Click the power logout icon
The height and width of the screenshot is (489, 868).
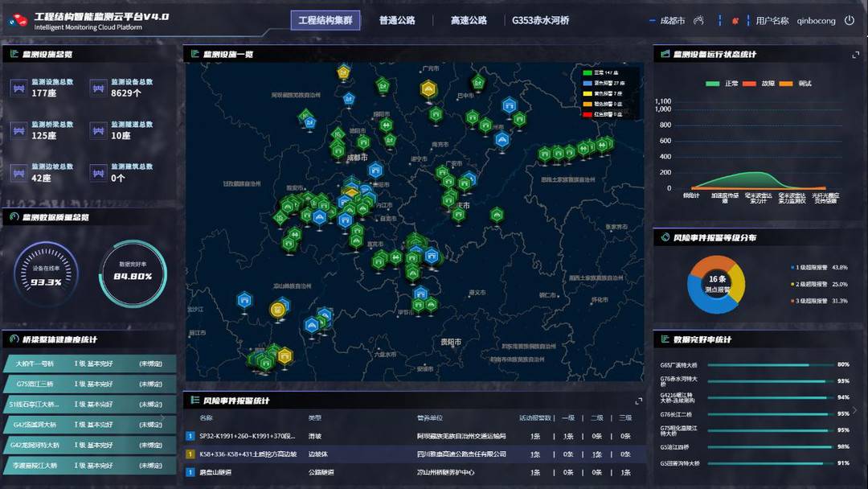point(850,21)
